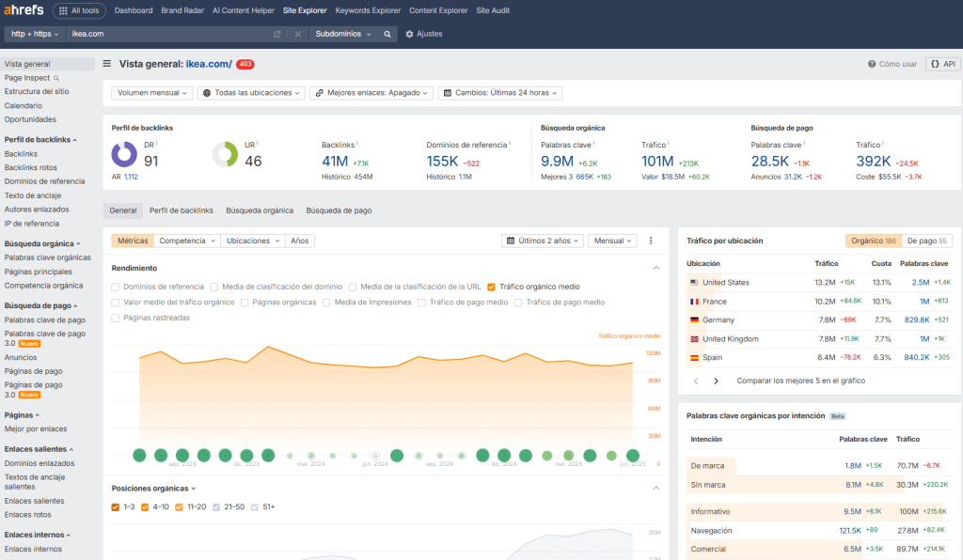Click Comparar los mejores 5 en el gráfico

[x=801, y=381]
